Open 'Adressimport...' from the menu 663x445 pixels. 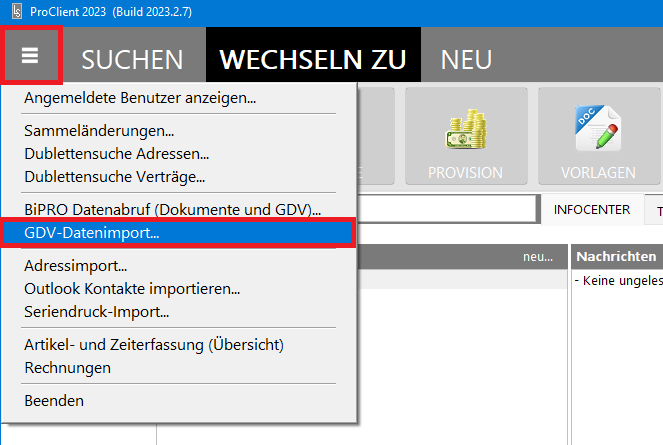(x=76, y=266)
